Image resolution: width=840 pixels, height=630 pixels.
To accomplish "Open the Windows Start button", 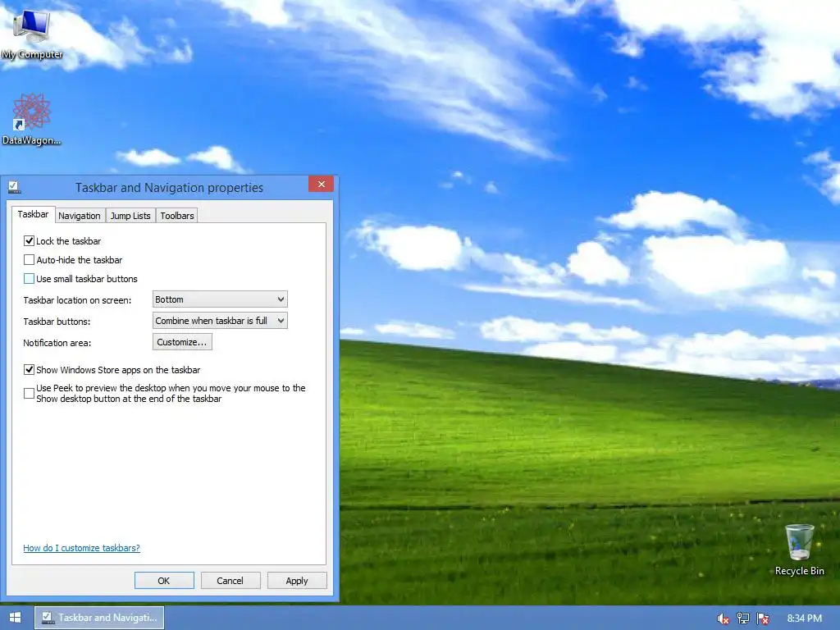I will (x=15, y=618).
